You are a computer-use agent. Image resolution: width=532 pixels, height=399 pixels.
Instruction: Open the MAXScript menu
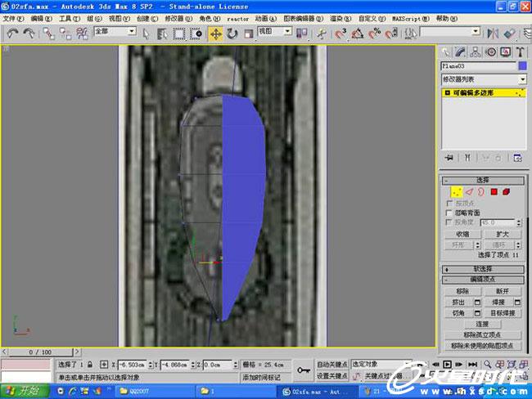[411, 19]
